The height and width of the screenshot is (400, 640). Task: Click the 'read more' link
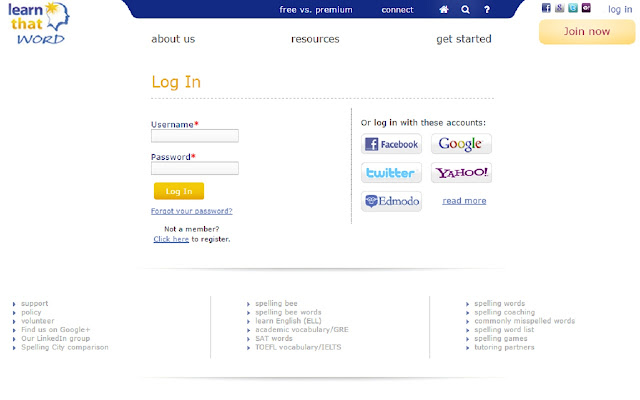tap(464, 201)
